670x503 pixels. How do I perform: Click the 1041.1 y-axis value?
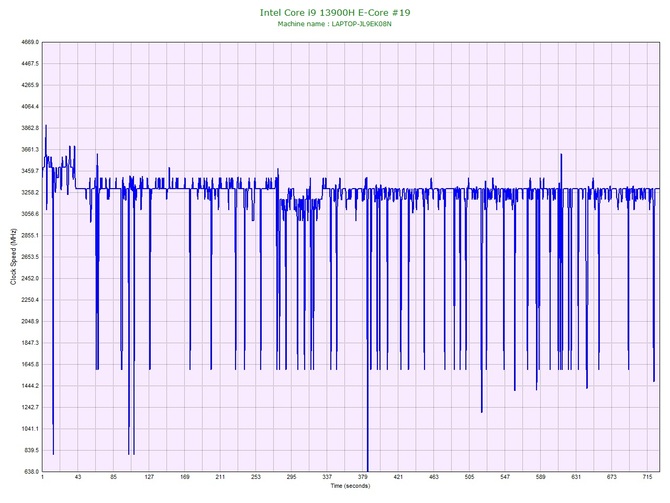click(x=29, y=429)
